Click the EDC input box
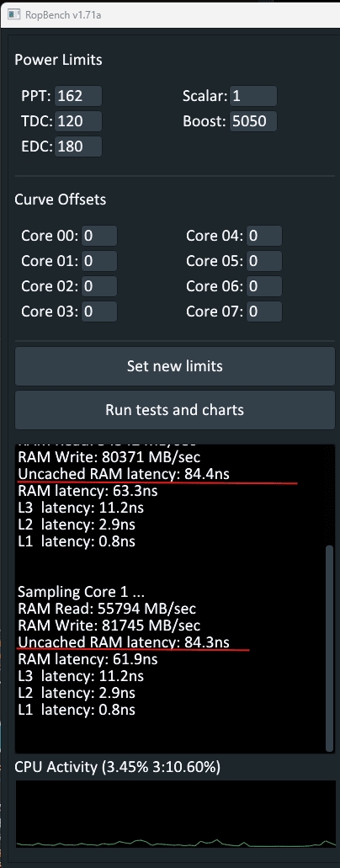 tap(78, 146)
